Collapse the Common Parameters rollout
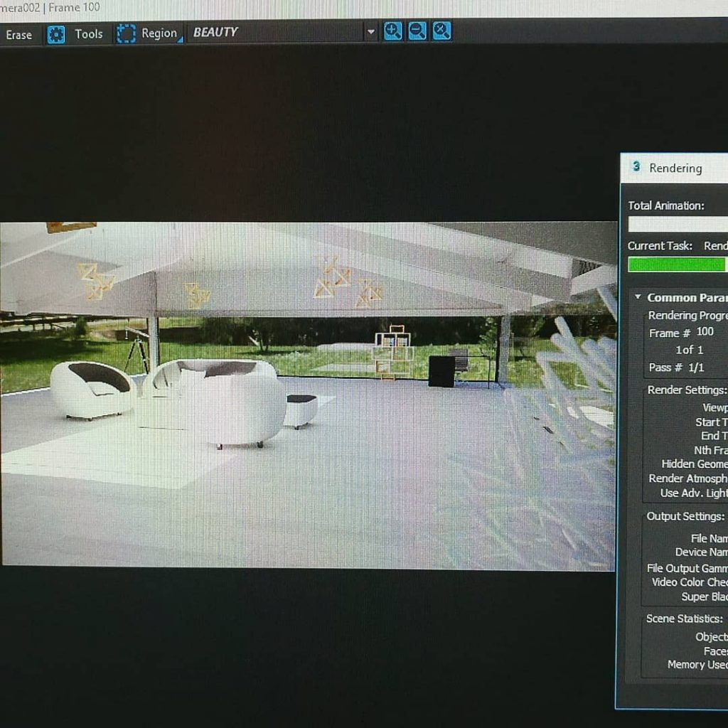The width and height of the screenshot is (728, 728). click(638, 296)
